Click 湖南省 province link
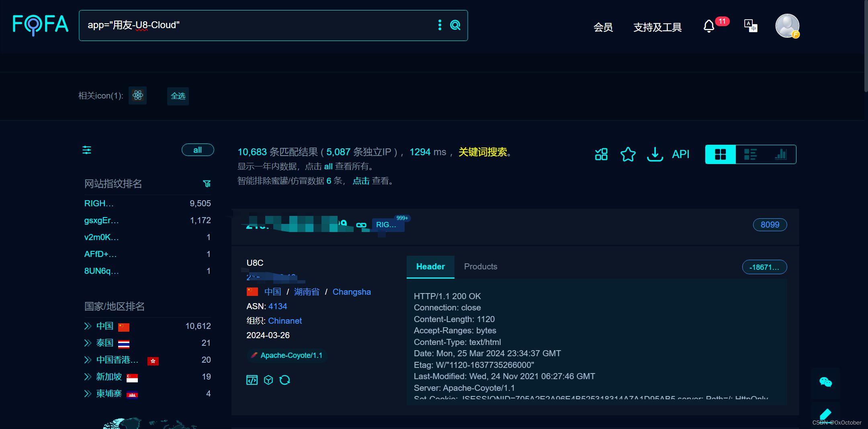The width and height of the screenshot is (868, 429). tap(307, 292)
